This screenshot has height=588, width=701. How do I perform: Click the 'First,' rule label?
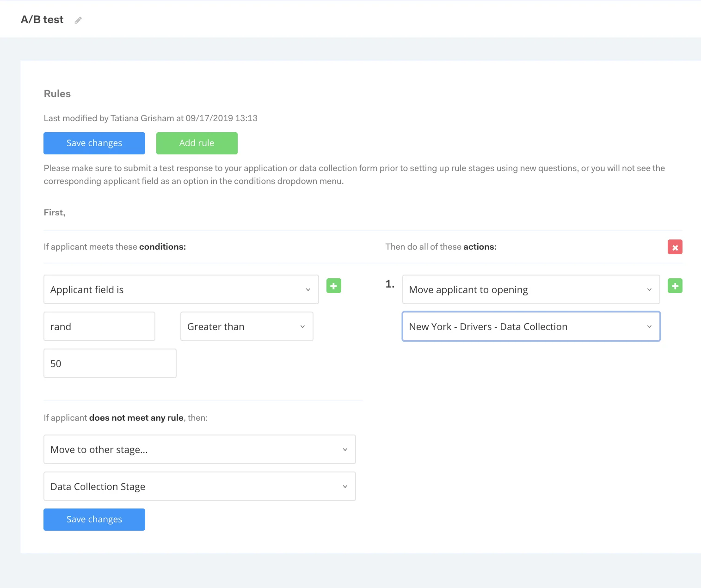[x=55, y=213]
